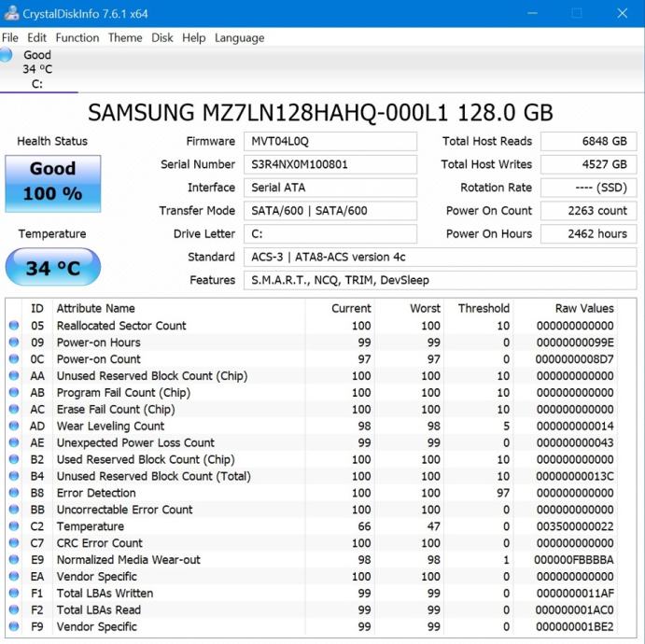
Task: Click status dot of Unused Reserved Block Count (Total)
Action: click(x=14, y=476)
